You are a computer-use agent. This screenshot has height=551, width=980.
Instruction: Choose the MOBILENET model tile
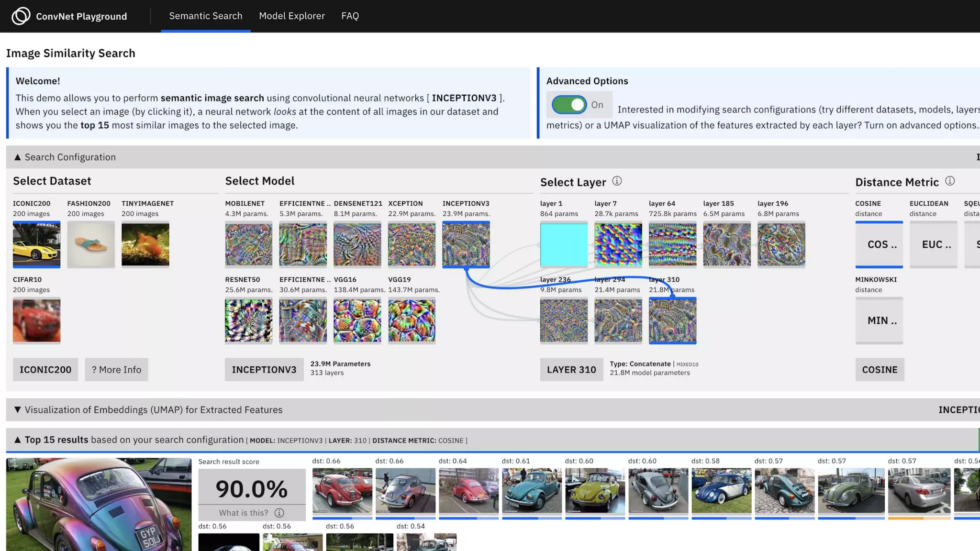pyautogui.click(x=248, y=244)
